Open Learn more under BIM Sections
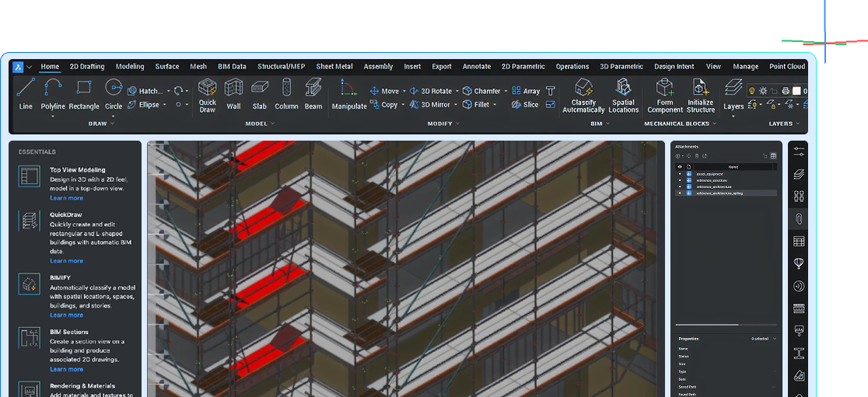The height and width of the screenshot is (397, 868). pos(66,369)
